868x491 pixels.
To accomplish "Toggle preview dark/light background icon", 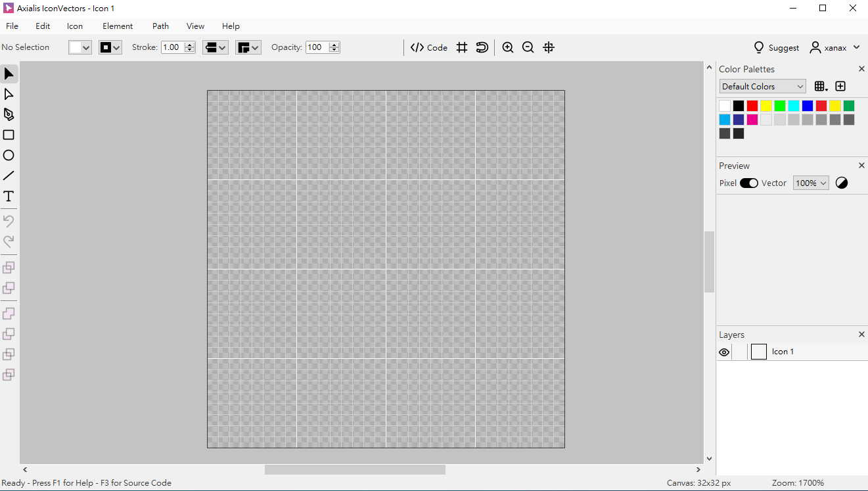I will (x=842, y=183).
